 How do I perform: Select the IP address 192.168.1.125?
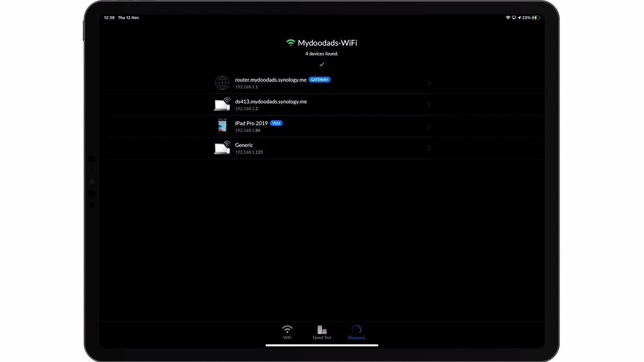pyautogui.click(x=249, y=152)
